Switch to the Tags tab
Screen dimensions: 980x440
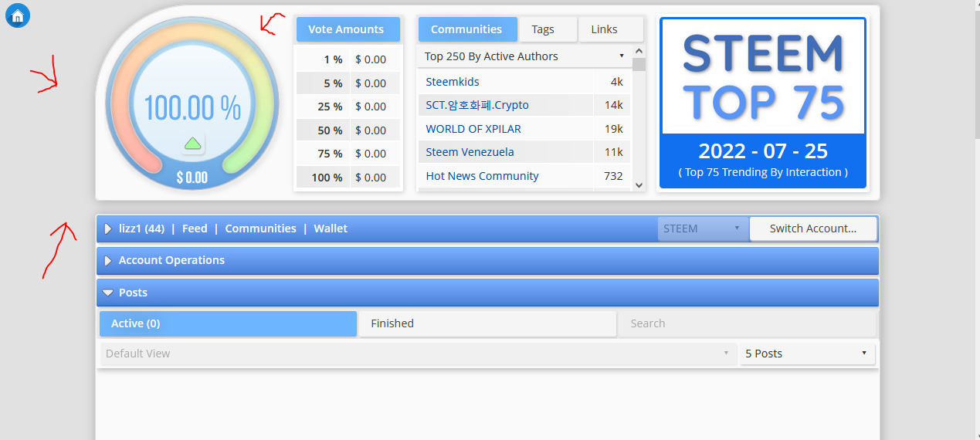(548, 29)
